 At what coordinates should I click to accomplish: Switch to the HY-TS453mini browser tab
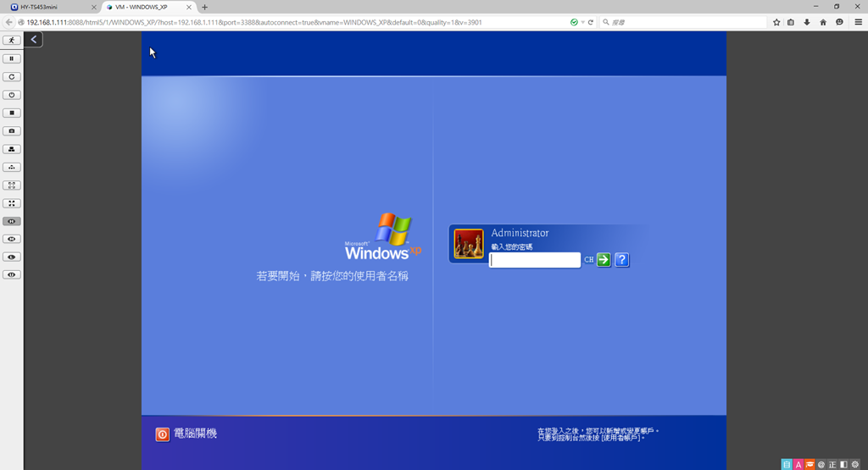point(53,7)
